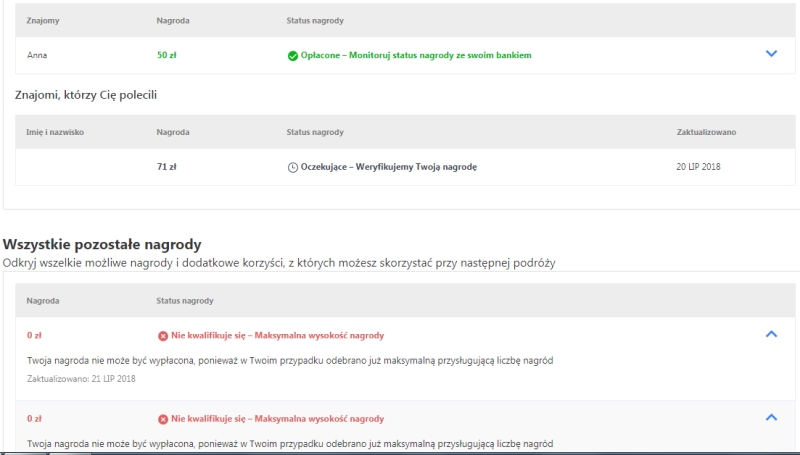Click first Nie kwalifikuje się status label
800x455 pixels.
[278, 335]
